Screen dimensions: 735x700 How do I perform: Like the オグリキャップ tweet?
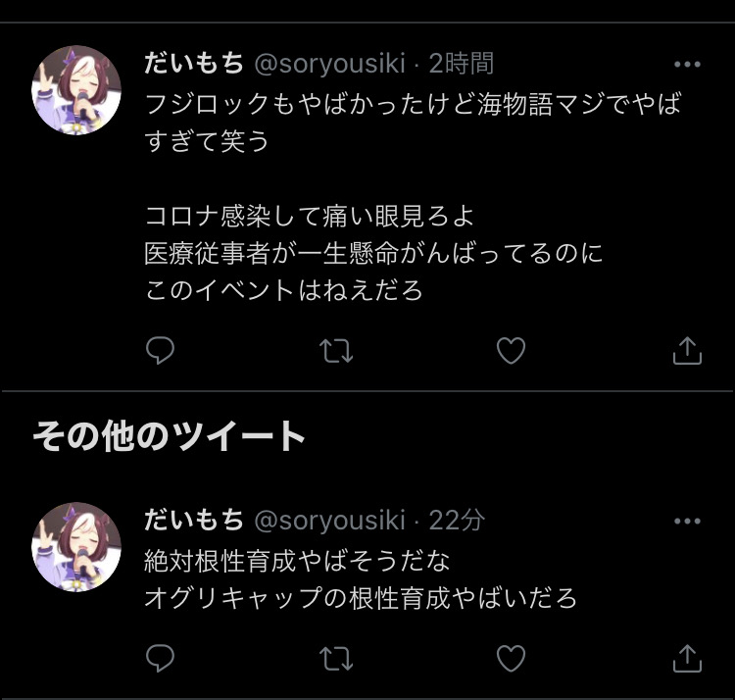pyautogui.click(x=511, y=659)
